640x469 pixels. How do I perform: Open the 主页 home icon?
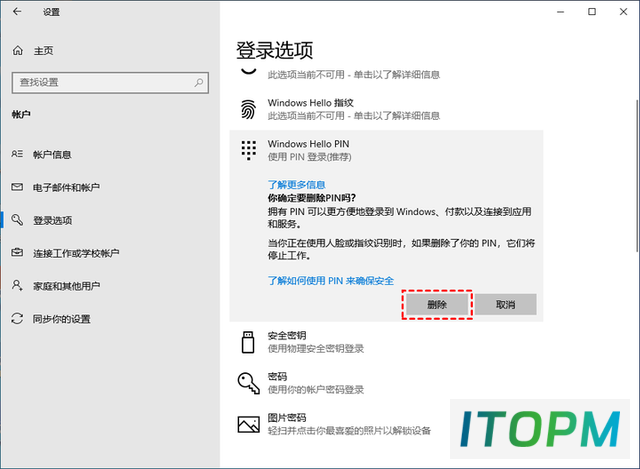pos(18,51)
